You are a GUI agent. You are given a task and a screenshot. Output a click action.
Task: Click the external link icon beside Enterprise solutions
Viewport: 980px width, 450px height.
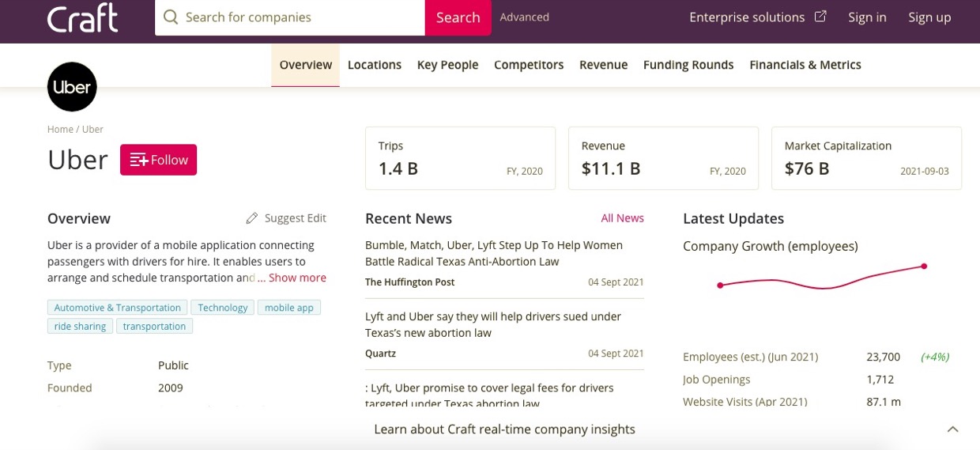tap(820, 16)
